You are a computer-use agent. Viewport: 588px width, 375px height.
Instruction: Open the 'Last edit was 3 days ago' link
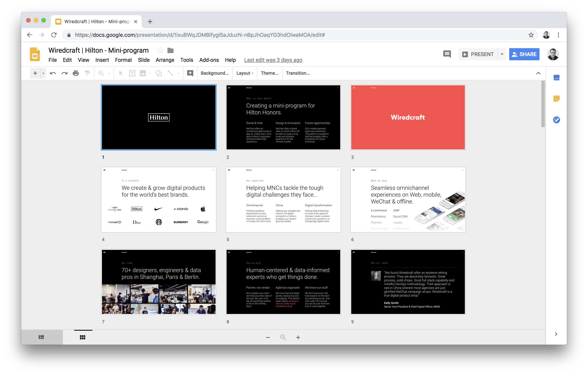(273, 60)
